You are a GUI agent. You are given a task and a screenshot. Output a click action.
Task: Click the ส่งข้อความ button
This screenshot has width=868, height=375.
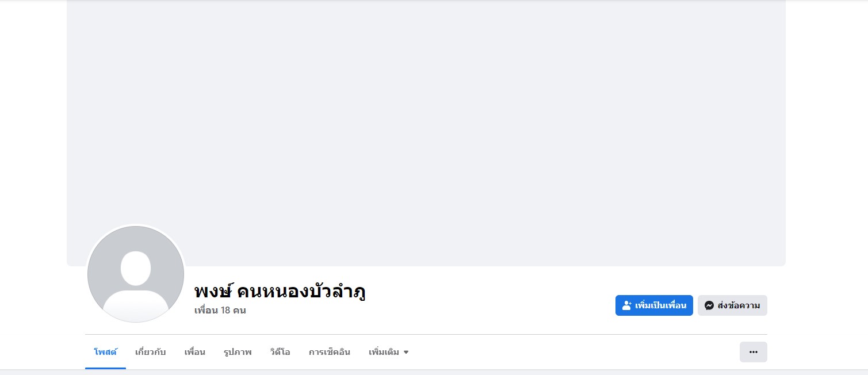click(732, 305)
